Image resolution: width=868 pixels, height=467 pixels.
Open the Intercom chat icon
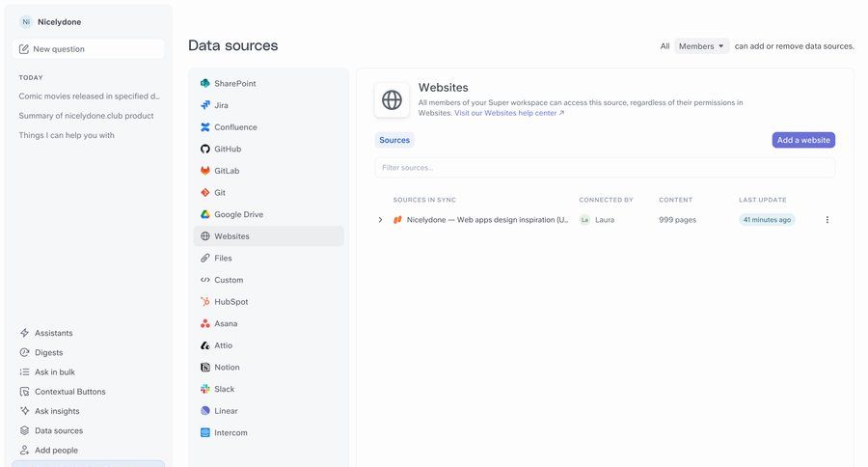coord(204,432)
